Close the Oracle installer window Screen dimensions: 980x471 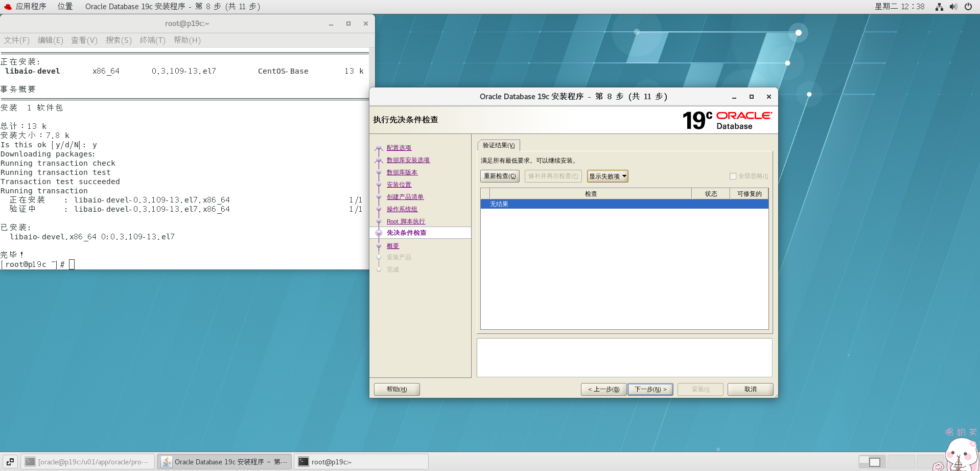769,97
